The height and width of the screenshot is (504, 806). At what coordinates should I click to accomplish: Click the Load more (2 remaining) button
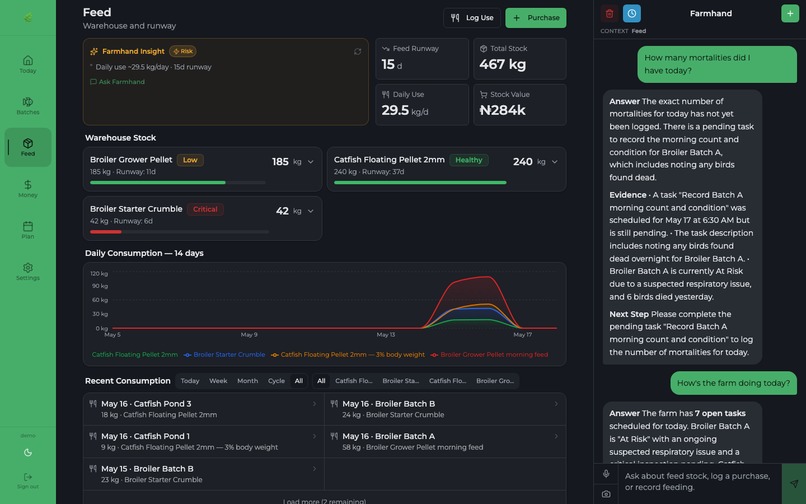(324, 500)
